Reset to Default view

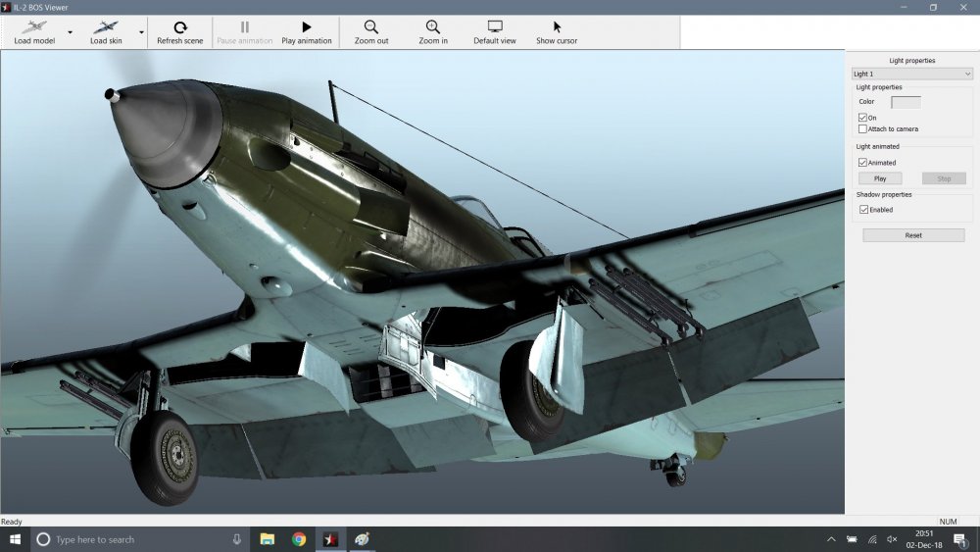[495, 27]
